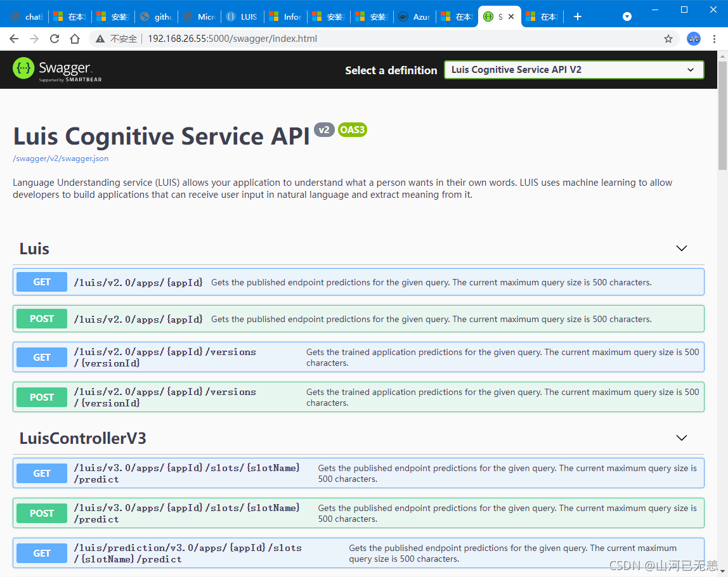Screen dimensions: 728x577
Task: Click the not-secure warning icon
Action: 100,39
